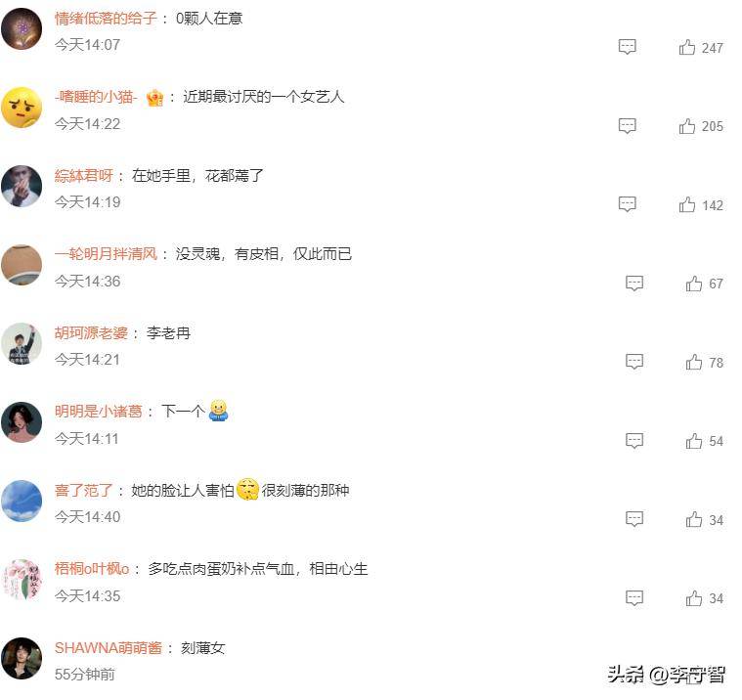Like the comment by 情绪低落的给子
Viewport: 742px width, 700px height.
687,47
